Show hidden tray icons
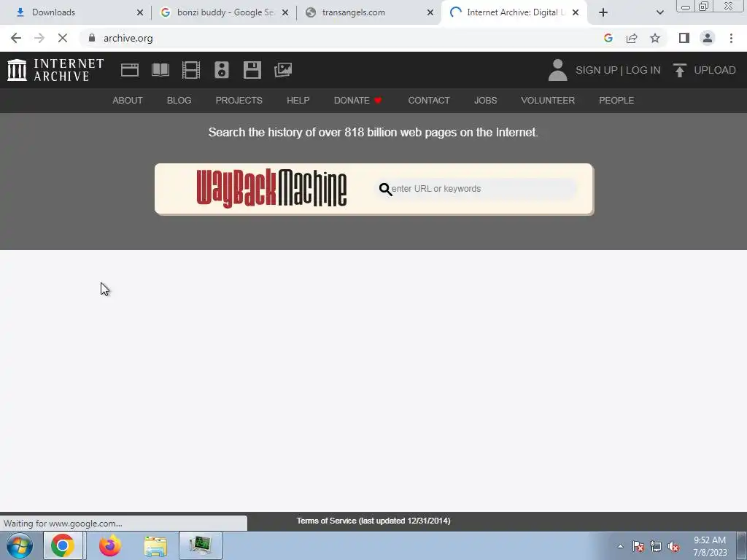Image resolution: width=747 pixels, height=560 pixels. point(620,547)
